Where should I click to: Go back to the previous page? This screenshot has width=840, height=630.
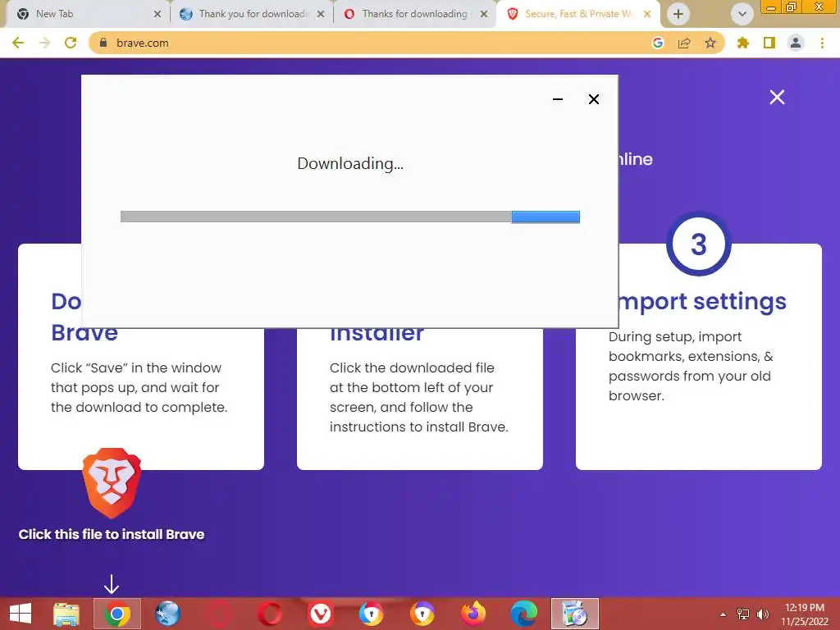[x=18, y=43]
